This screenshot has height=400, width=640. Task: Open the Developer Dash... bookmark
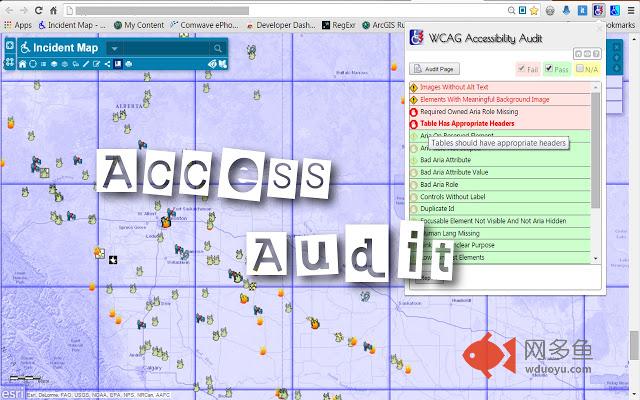tap(281, 25)
